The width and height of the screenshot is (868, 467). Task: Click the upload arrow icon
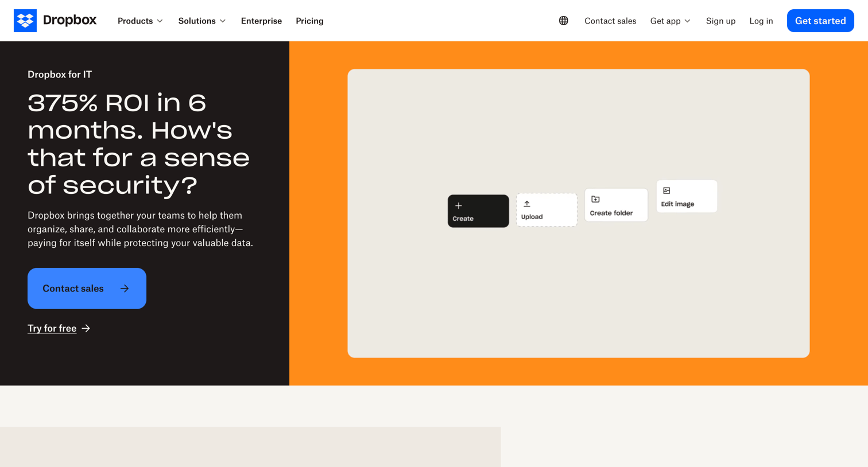pyautogui.click(x=527, y=204)
